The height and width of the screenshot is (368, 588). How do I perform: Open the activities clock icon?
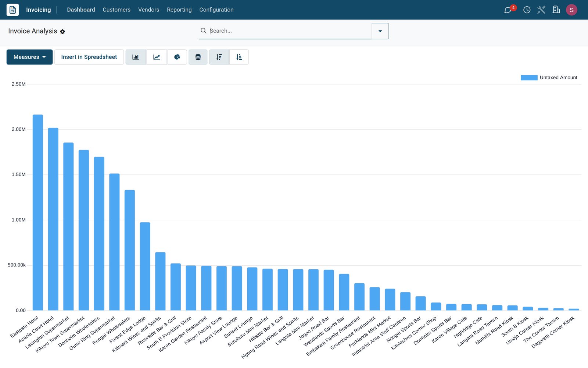tap(527, 10)
